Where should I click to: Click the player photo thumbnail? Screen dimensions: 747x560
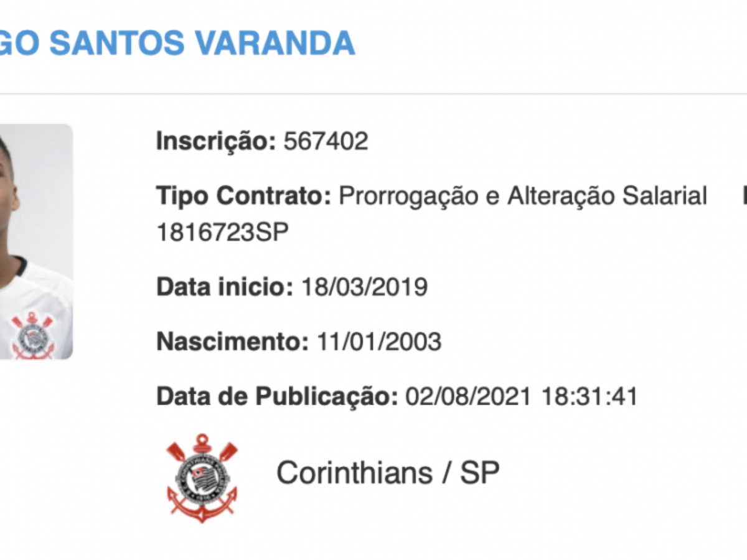click(36, 241)
